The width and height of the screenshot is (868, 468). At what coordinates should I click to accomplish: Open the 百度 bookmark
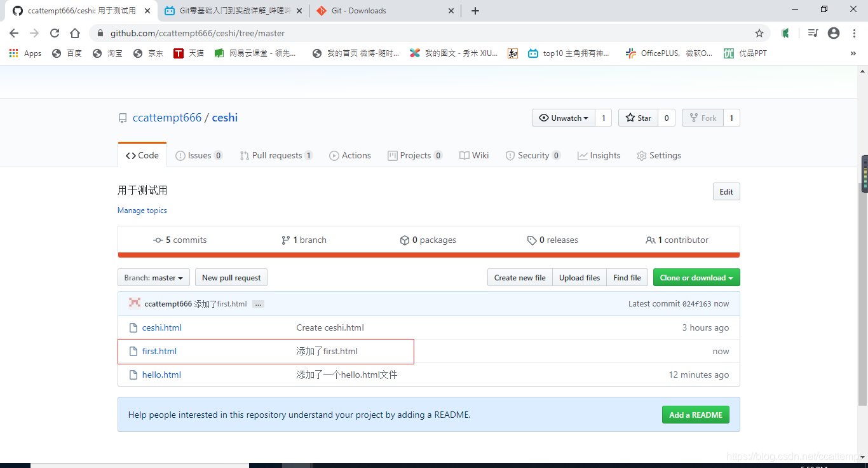click(x=67, y=53)
